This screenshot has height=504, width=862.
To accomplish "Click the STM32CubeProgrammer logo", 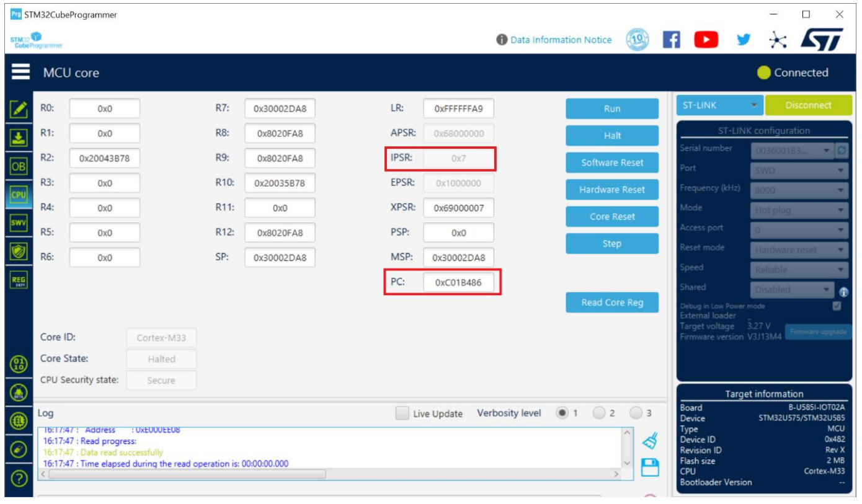I will 37,40.
